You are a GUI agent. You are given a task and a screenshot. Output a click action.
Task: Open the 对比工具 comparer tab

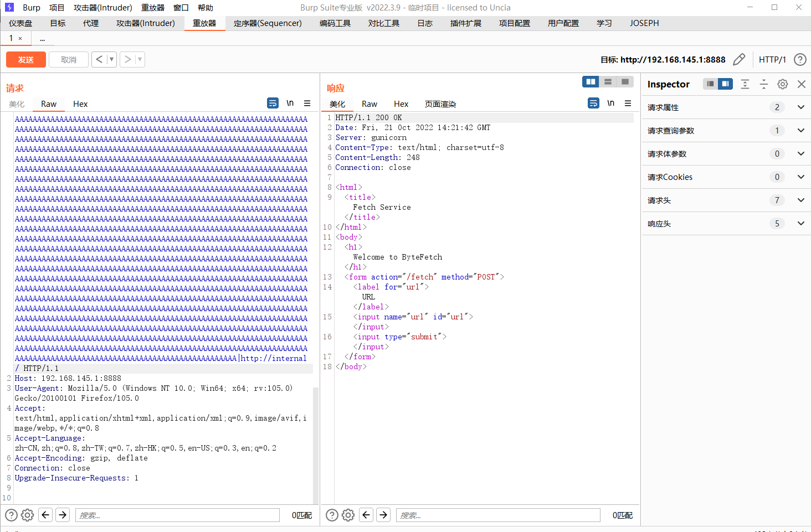click(x=384, y=23)
